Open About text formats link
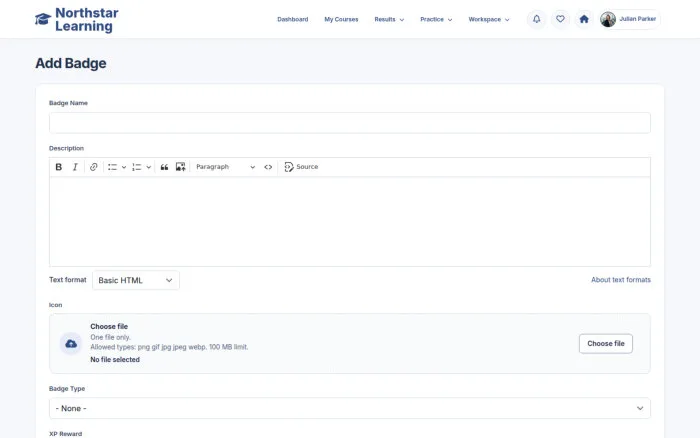The image size is (700, 438). (x=621, y=280)
